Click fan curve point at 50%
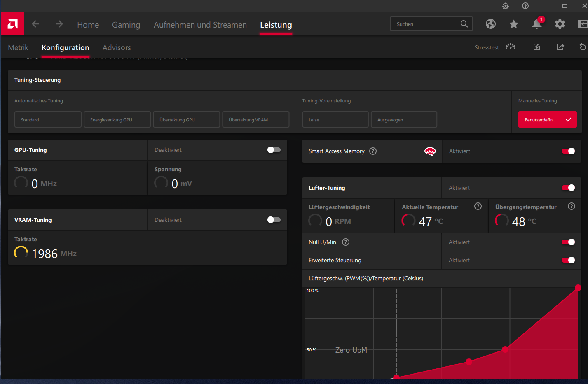588x384 pixels. click(x=505, y=349)
